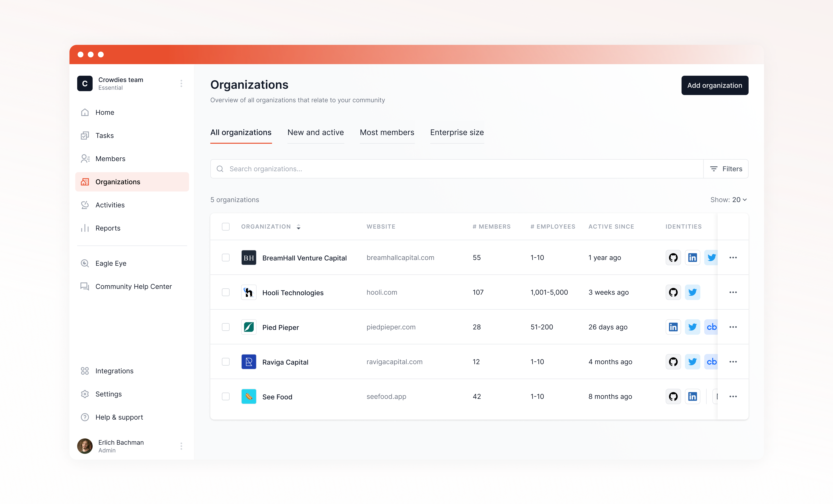Click Pied Pieper's LinkedIn identity icon
The width and height of the screenshot is (833, 504).
tap(673, 327)
